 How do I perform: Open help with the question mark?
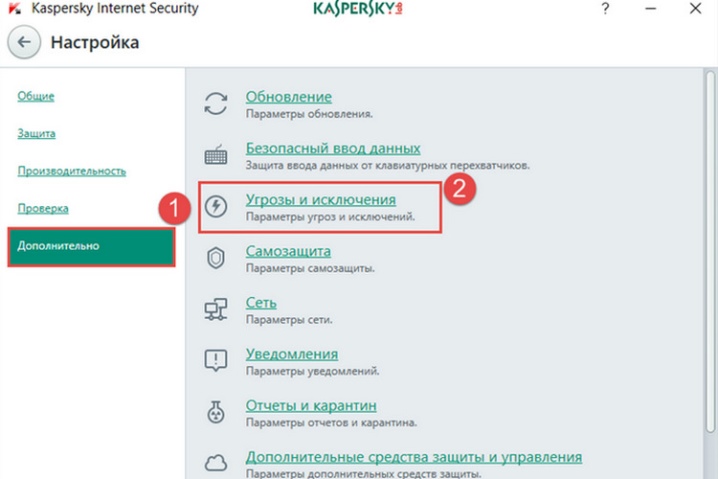(x=605, y=8)
